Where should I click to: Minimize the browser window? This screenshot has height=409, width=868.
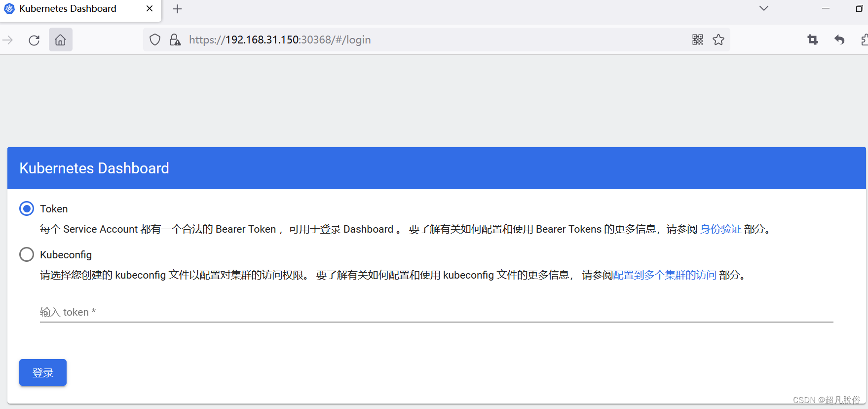pos(826,8)
